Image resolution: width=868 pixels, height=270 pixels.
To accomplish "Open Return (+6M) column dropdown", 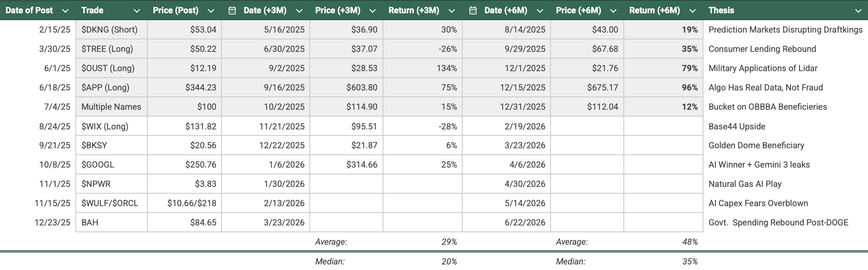I will (692, 11).
